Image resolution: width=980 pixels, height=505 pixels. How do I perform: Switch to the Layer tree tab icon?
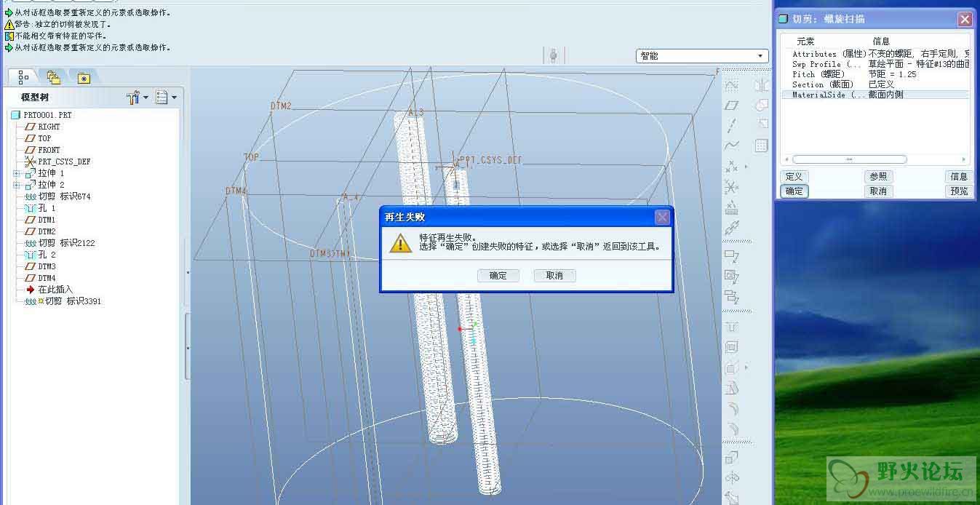coord(53,76)
